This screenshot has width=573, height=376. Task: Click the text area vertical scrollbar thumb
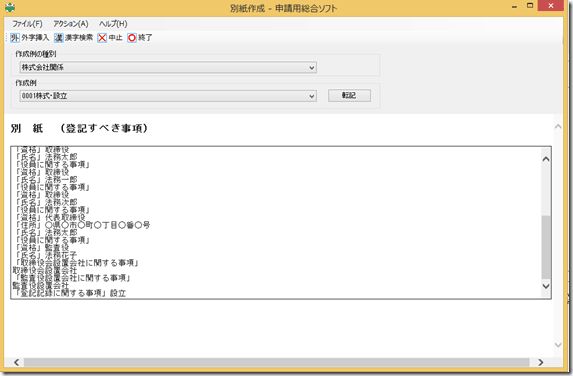[x=546, y=247]
